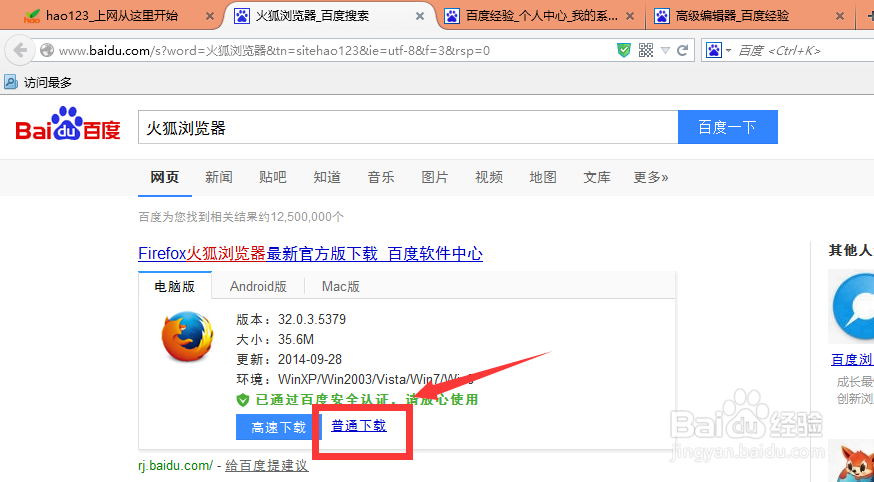Screen dimensions: 874x482
Task: Expand the 更多» categories
Action: tap(650, 177)
